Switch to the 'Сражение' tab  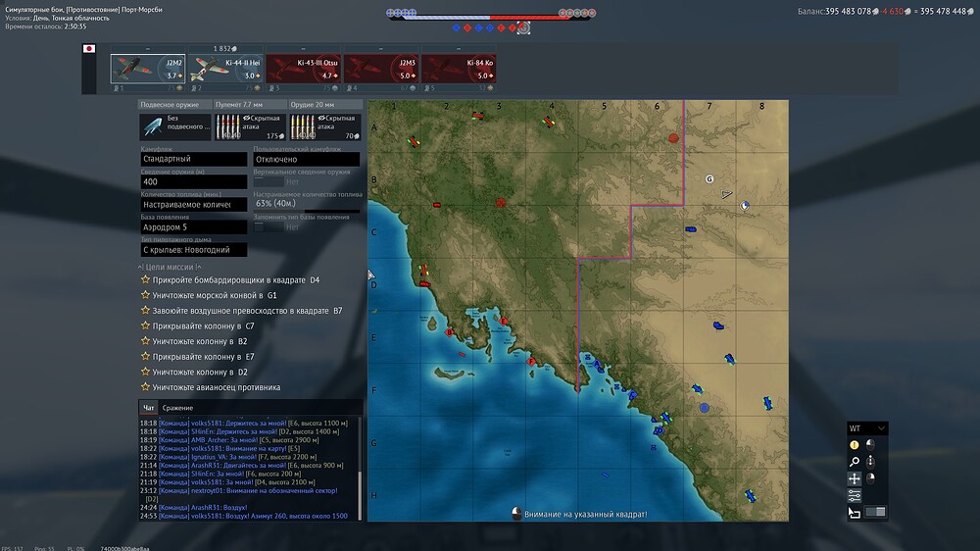pyautogui.click(x=177, y=408)
